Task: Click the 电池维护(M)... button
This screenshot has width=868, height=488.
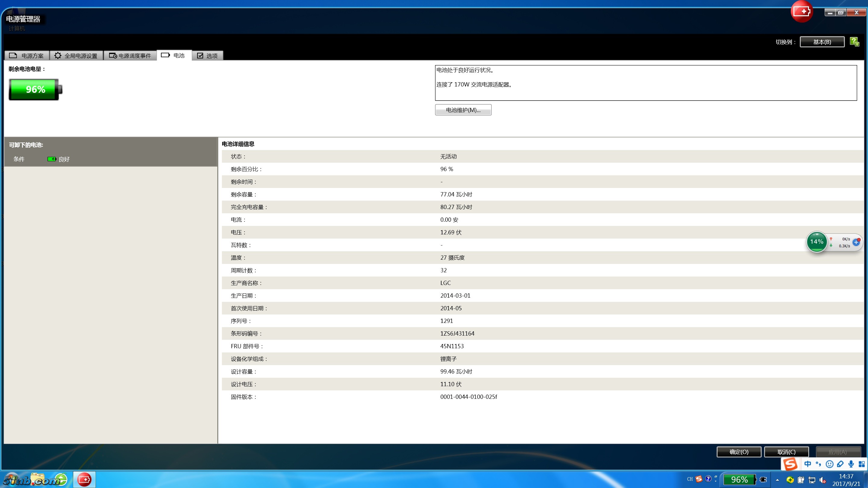Action: (463, 110)
